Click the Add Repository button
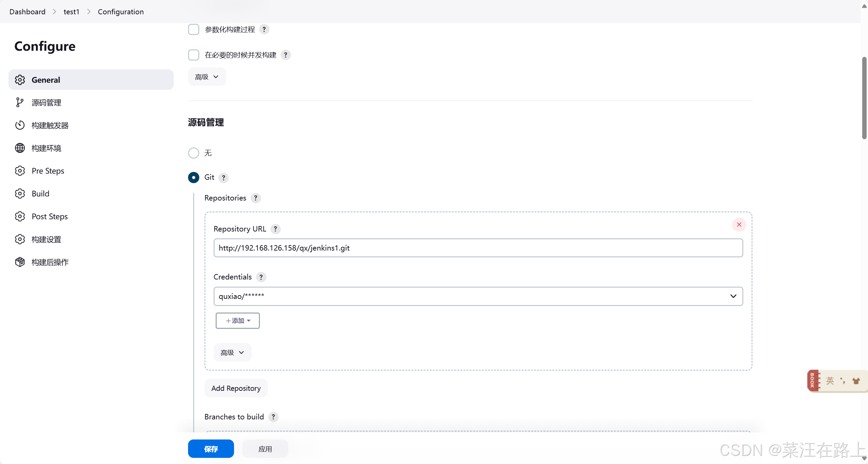Viewport: 868px width, 464px height. 236,388
